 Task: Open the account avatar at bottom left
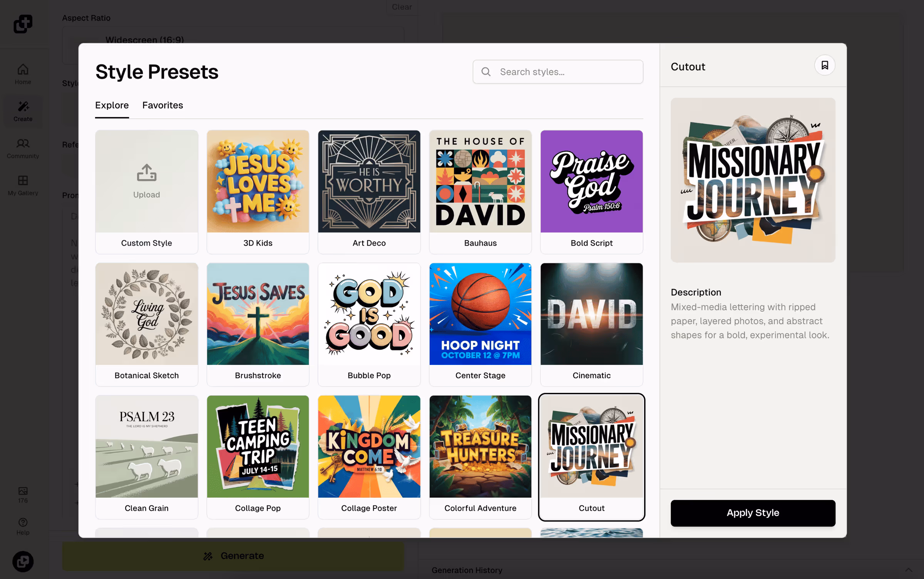coord(23,561)
